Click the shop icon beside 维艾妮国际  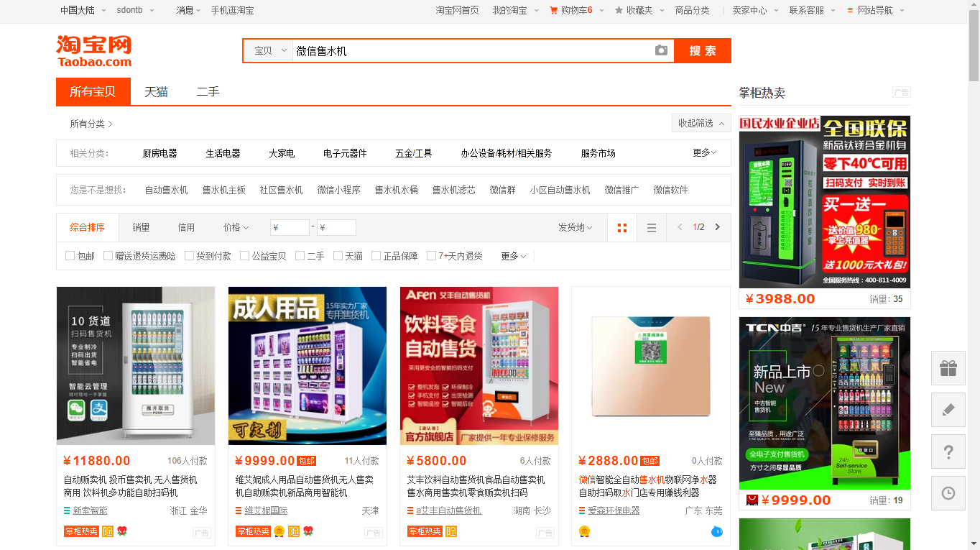[239, 510]
